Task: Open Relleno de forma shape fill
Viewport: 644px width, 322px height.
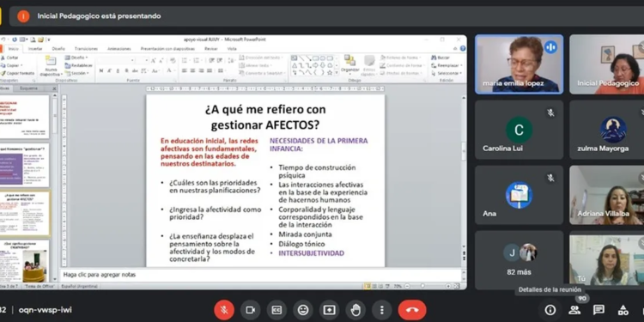Action: [401, 58]
